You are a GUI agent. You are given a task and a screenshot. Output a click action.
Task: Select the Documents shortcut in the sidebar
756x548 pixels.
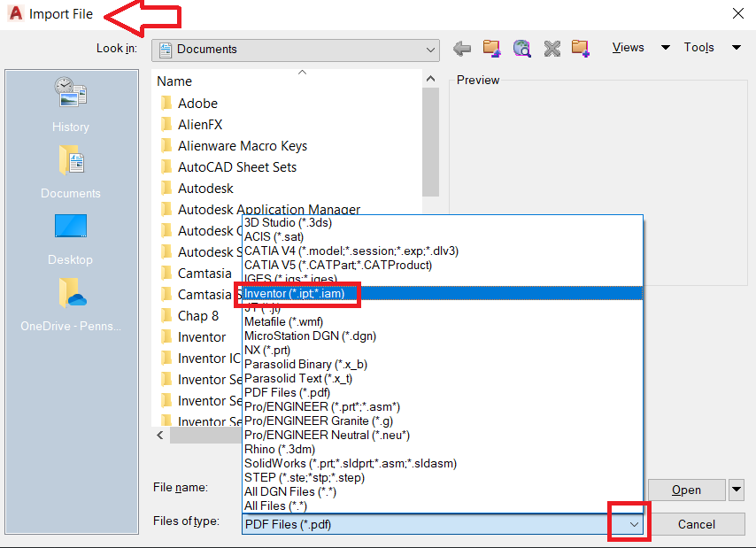coord(70,171)
